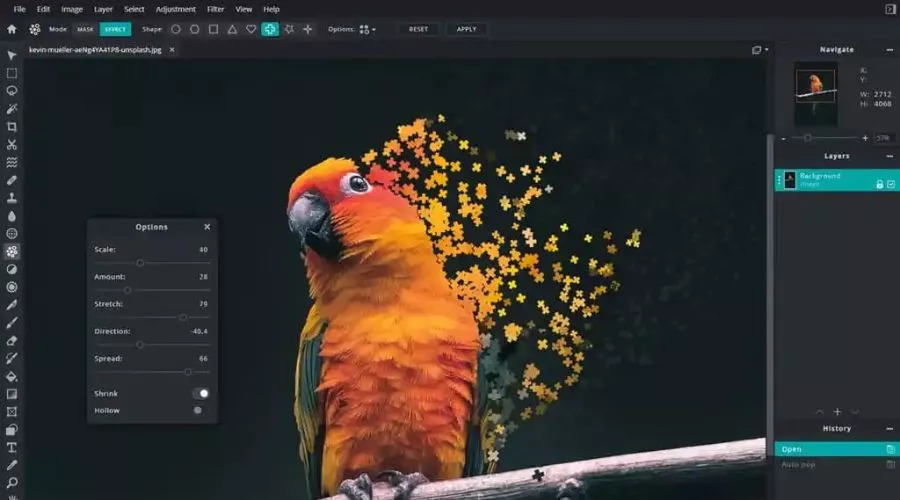Select the Pen tool

(x=11, y=305)
